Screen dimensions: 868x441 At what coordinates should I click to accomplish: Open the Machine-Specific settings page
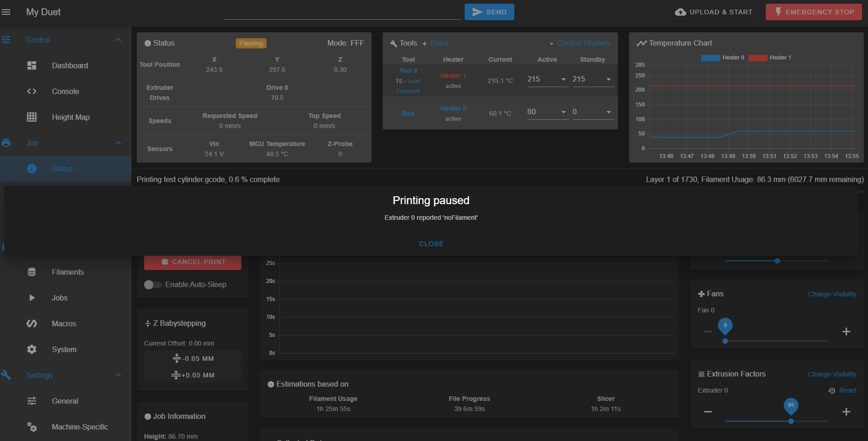(x=65, y=427)
